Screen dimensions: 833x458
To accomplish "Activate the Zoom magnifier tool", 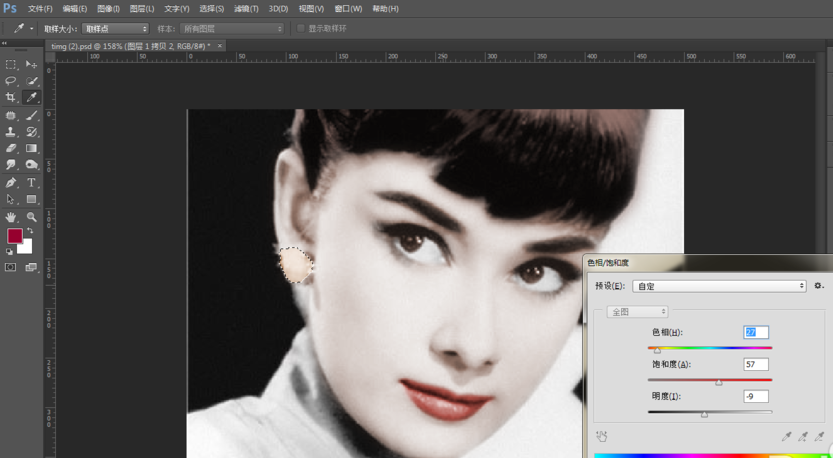I will tap(32, 217).
